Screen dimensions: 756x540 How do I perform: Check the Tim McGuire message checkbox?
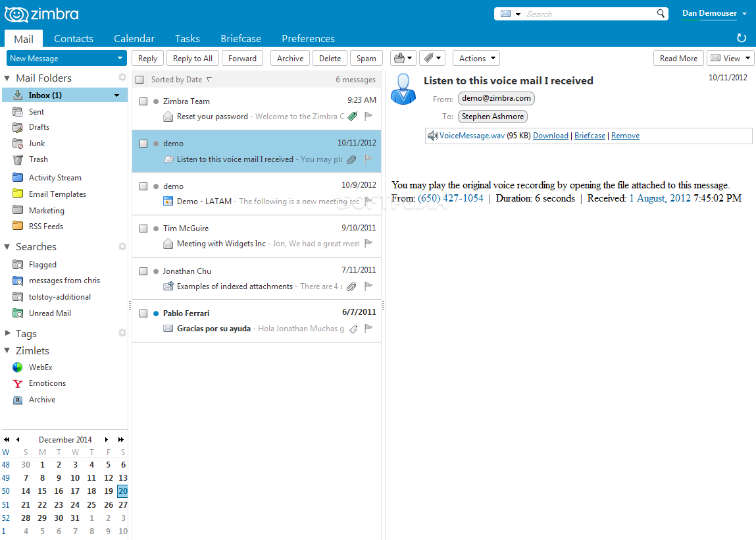(x=143, y=229)
